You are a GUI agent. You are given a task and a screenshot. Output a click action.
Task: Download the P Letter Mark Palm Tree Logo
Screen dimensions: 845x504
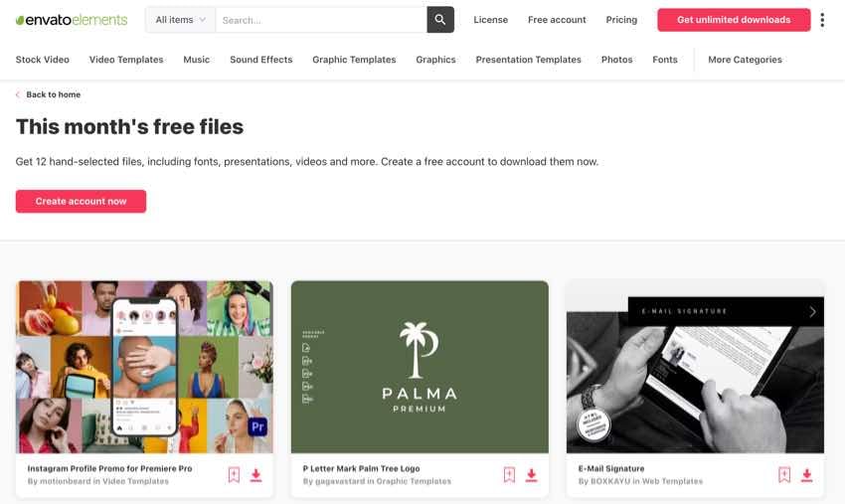pos(532,475)
